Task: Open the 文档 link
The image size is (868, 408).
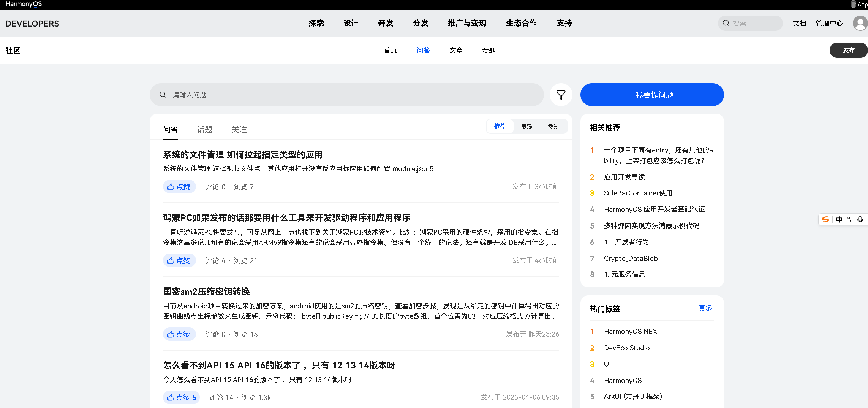Action: tap(800, 23)
